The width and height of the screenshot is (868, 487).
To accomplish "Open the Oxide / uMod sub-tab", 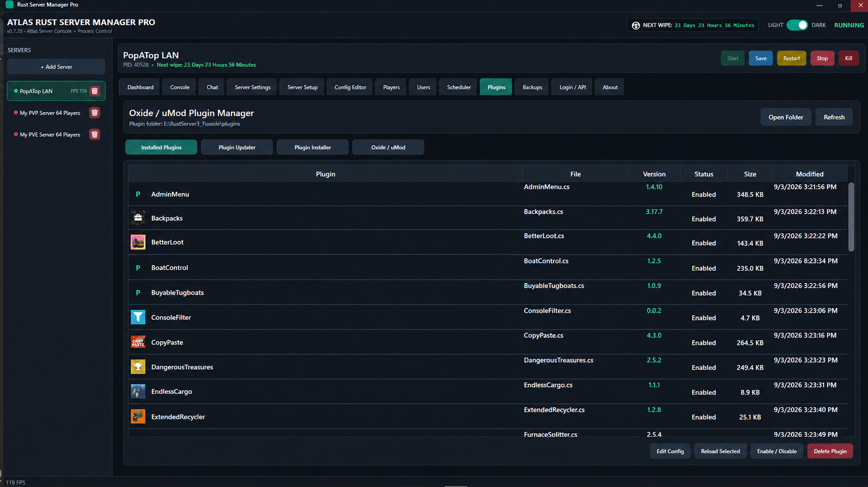I will (388, 147).
